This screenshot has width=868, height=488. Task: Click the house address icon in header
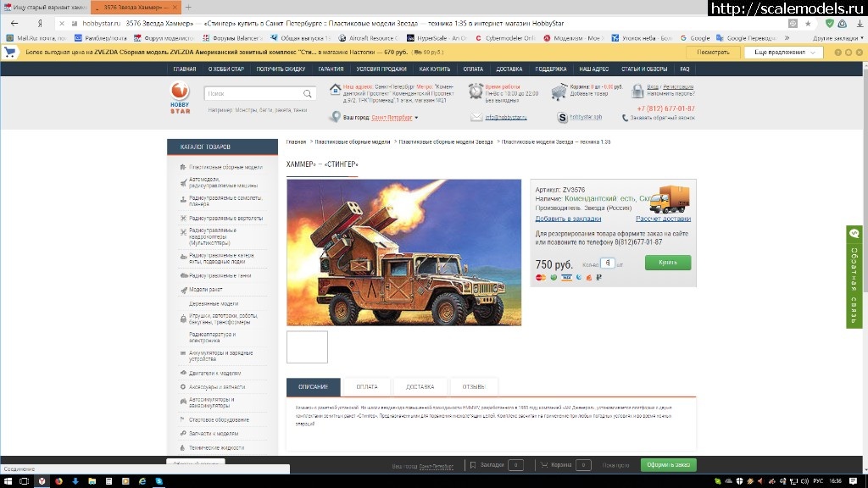[x=335, y=89]
